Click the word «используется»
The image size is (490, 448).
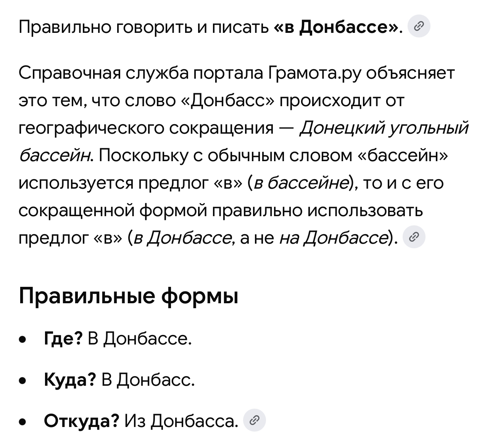(75, 183)
